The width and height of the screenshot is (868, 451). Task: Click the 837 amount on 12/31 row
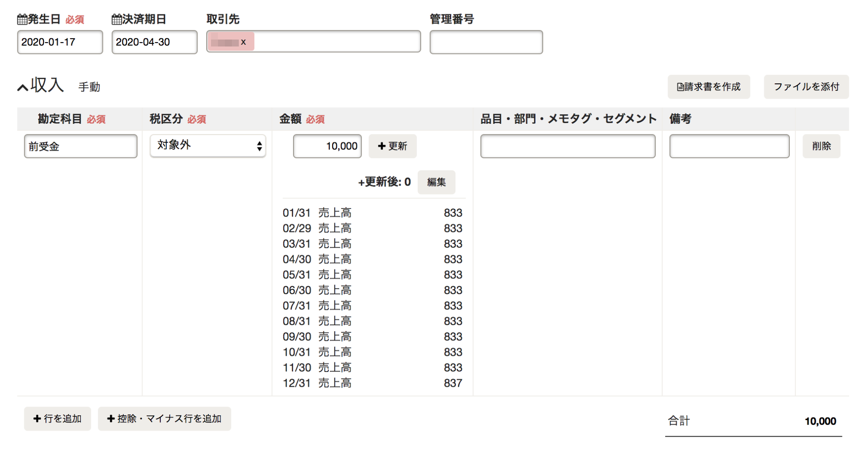[453, 383]
